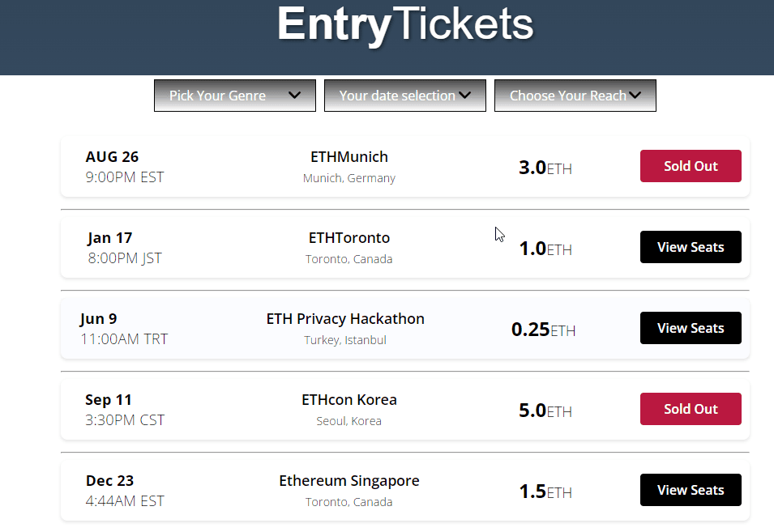Open the Choose Your Reach dropdown
This screenshot has height=532, width=774.
pyautogui.click(x=575, y=96)
